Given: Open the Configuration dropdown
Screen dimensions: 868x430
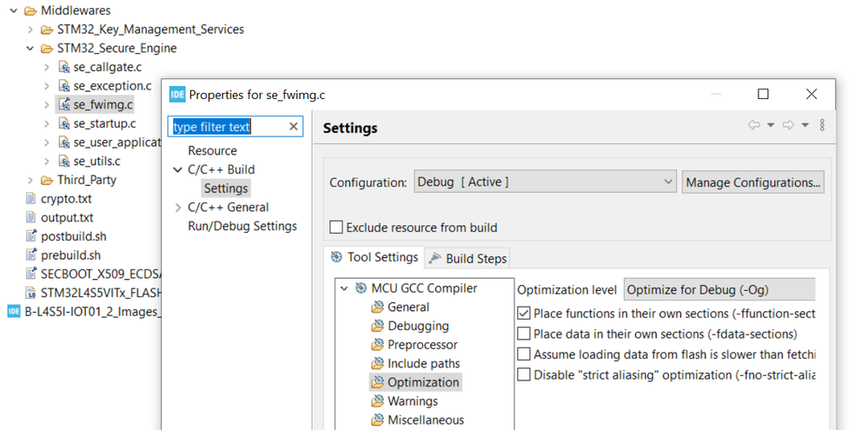Looking at the screenshot, I should click(x=545, y=182).
